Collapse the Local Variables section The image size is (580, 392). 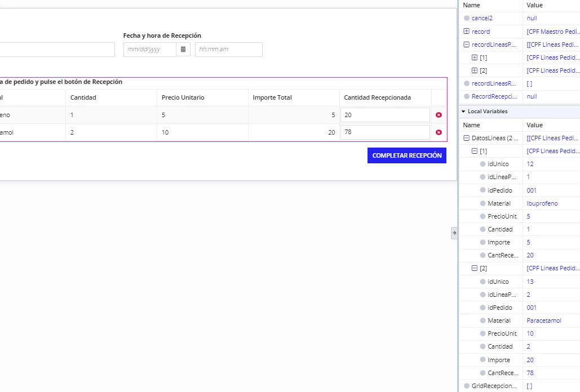pyautogui.click(x=463, y=111)
